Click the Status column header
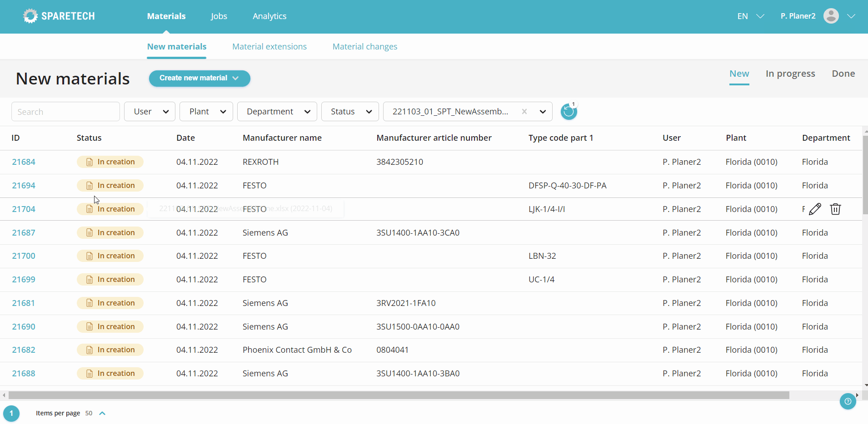868x424 pixels. (x=89, y=138)
